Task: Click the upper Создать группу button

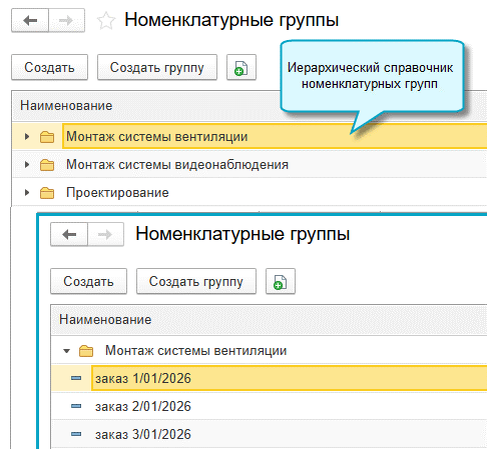Action: (157, 67)
